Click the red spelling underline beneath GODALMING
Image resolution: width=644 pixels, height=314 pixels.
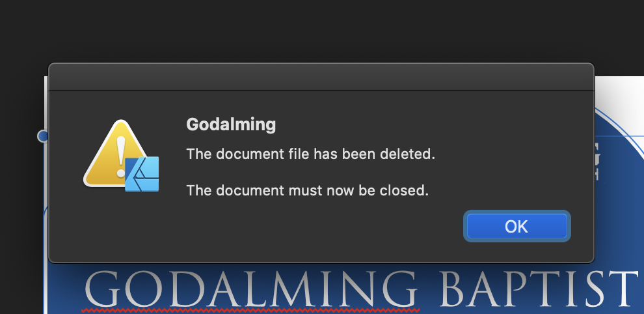click(250, 310)
